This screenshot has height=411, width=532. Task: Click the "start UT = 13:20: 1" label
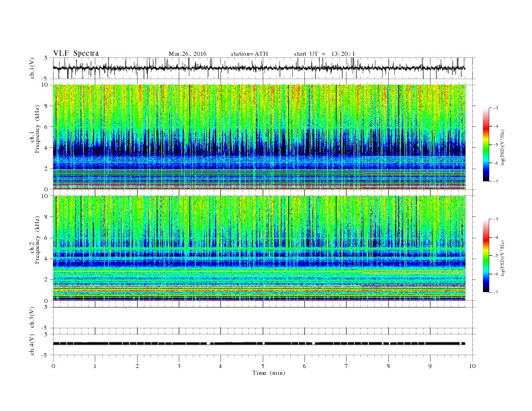click(324, 54)
